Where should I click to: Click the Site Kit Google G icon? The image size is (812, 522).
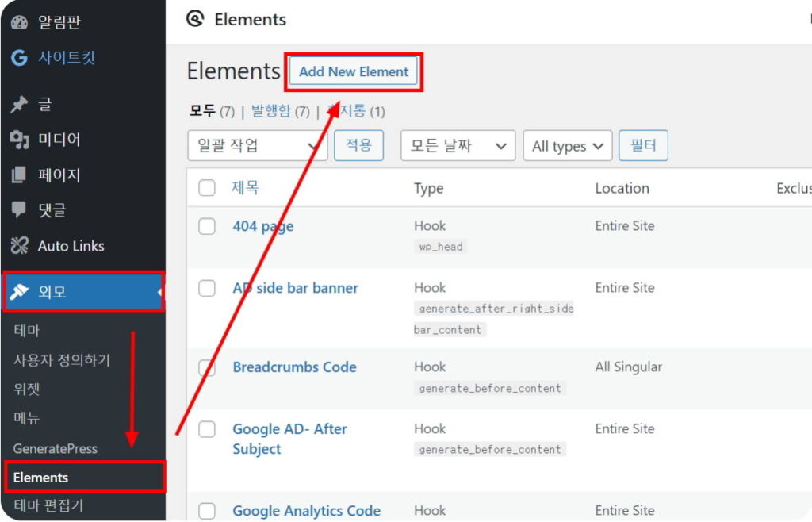pyautogui.click(x=20, y=58)
